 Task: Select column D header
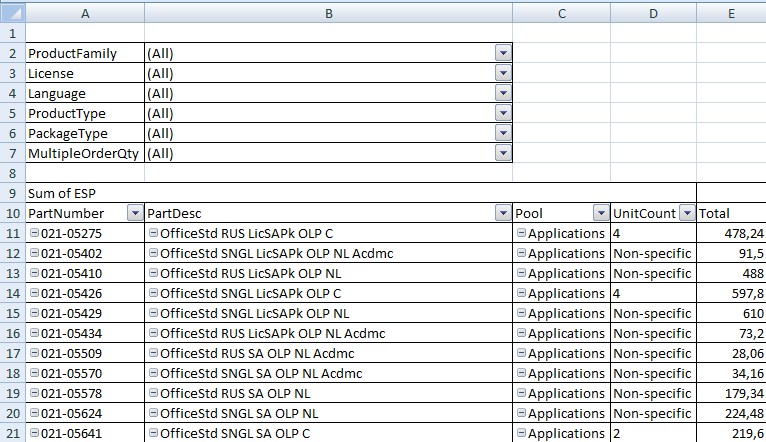[653, 13]
